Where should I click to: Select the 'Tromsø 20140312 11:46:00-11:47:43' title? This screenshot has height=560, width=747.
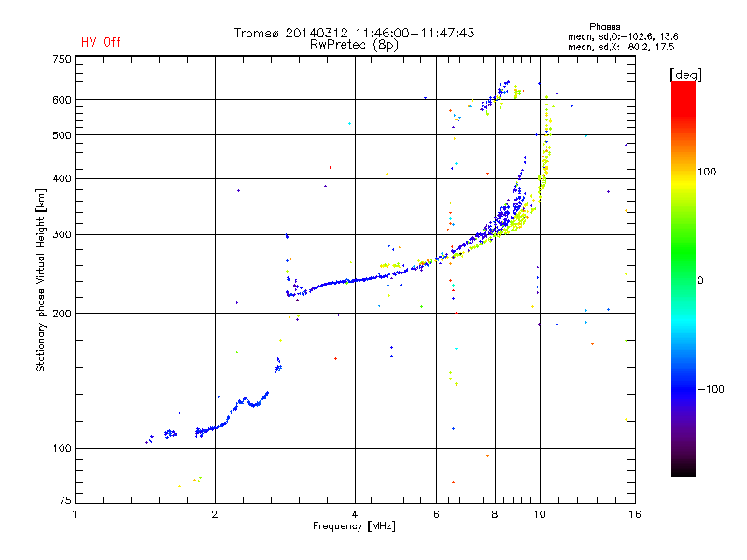tap(354, 33)
